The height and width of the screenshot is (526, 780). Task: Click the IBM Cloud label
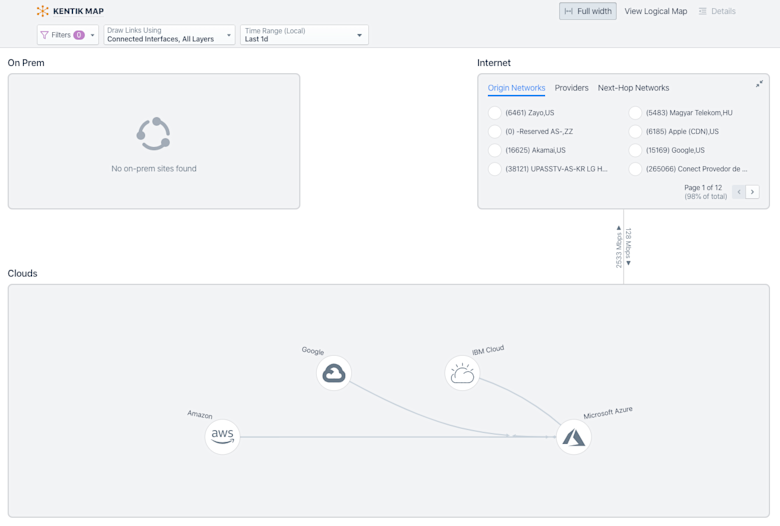coord(488,350)
